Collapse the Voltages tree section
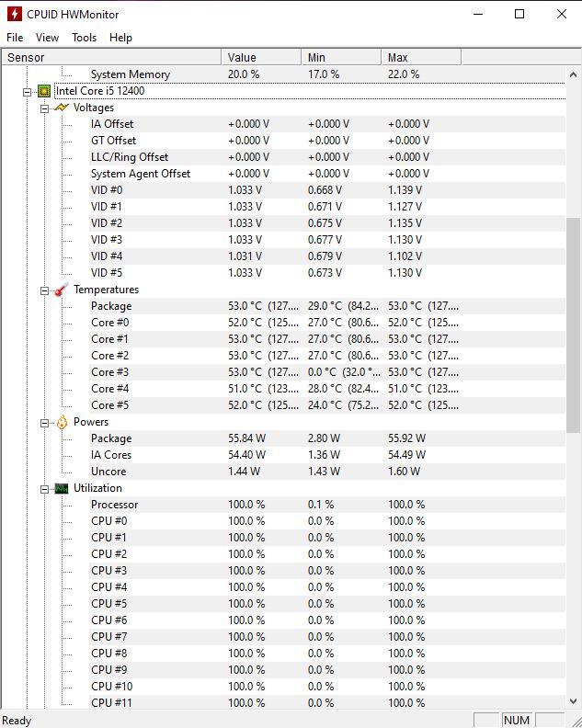Screen dimensions: 582x728 click(x=44, y=108)
